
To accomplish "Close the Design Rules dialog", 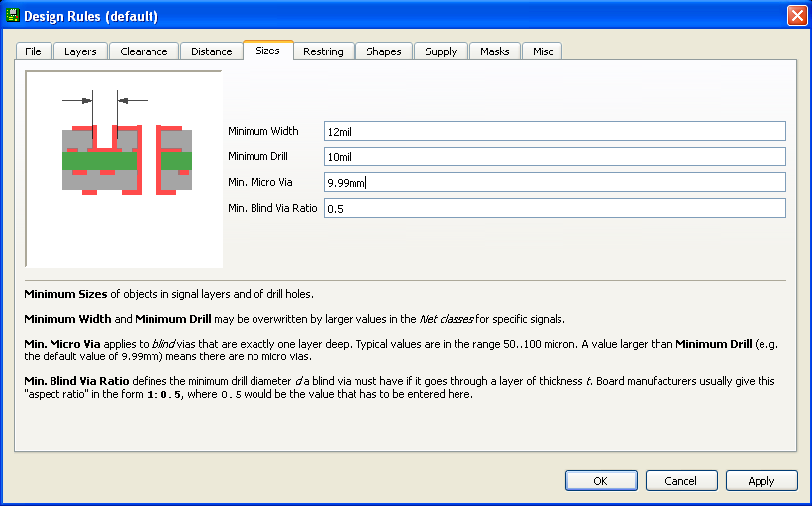I will (x=796, y=16).
